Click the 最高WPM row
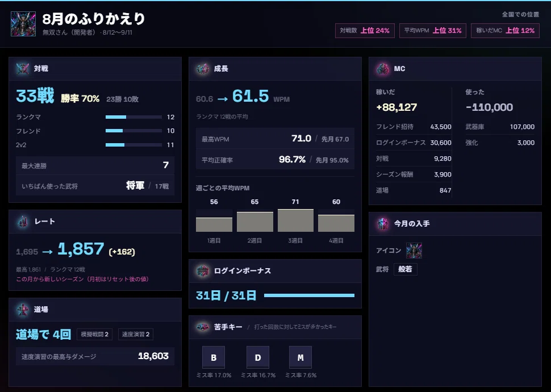Viewport: 551px width, 392px height. (275, 139)
